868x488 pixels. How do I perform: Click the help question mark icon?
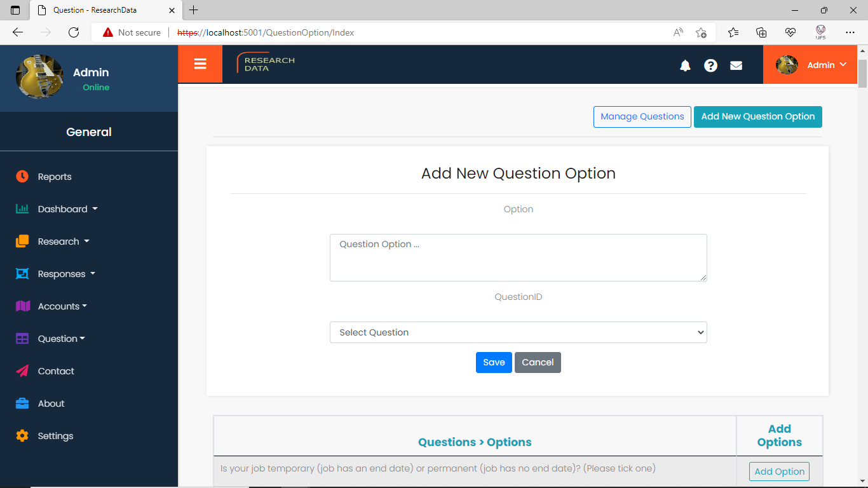[710, 65]
